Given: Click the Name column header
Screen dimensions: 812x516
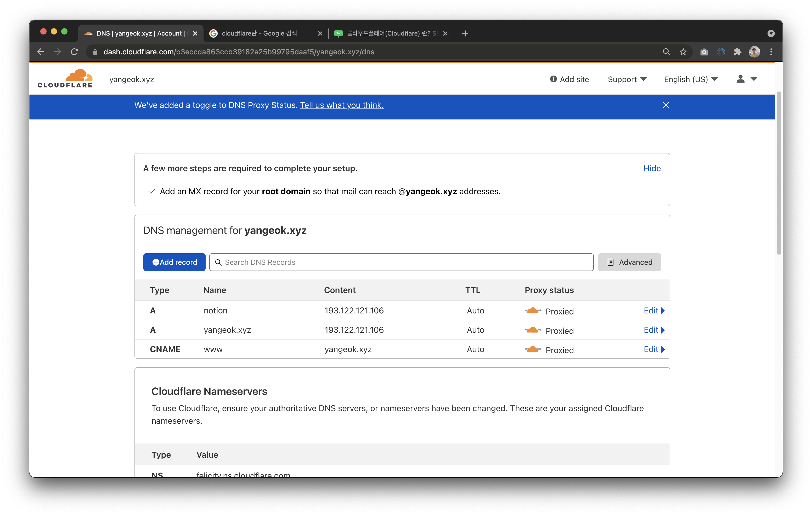Looking at the screenshot, I should click(x=215, y=290).
